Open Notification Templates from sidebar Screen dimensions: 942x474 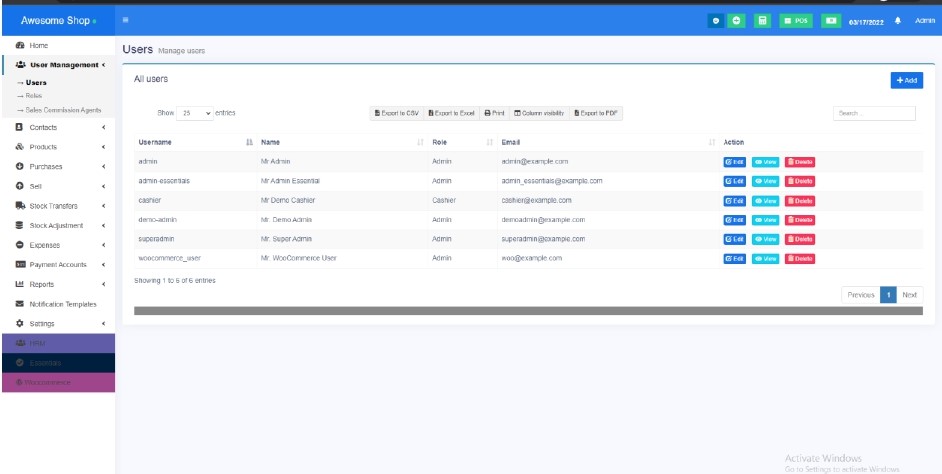point(62,304)
